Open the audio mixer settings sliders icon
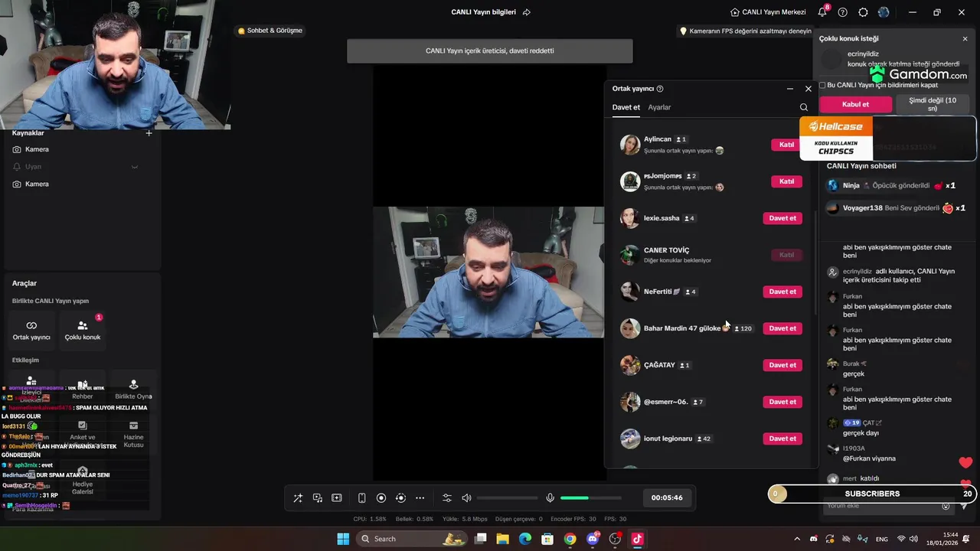The width and height of the screenshot is (980, 551). 447,498
